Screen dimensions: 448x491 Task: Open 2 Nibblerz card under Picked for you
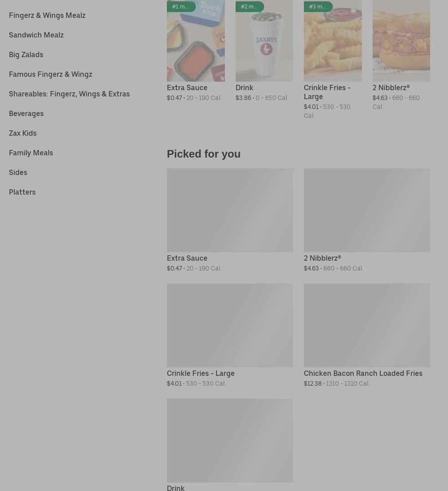367,210
